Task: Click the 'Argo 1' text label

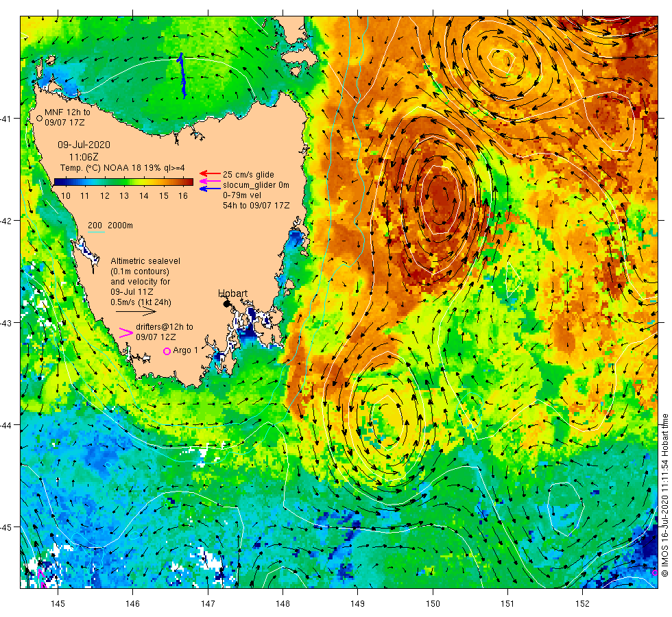Action: [186, 350]
